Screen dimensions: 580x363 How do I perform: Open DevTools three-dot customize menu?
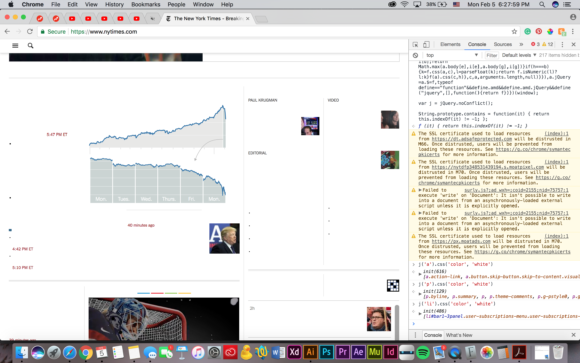[x=562, y=44]
